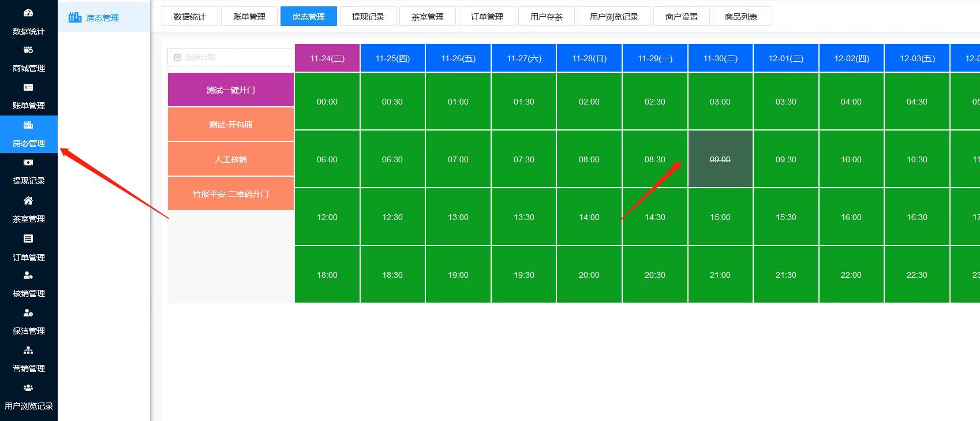Switch to the 茶室管理 top tab
Image resolution: width=980 pixels, height=421 pixels.
427,17
